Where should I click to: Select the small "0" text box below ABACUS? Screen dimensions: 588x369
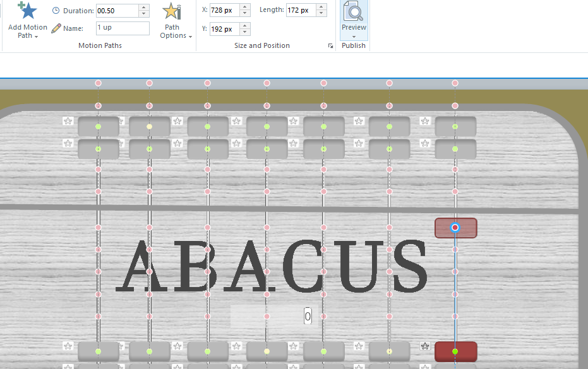coord(308,317)
